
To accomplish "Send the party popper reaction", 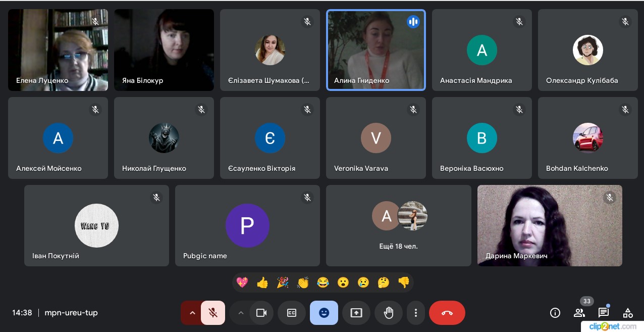I will 283,282.
